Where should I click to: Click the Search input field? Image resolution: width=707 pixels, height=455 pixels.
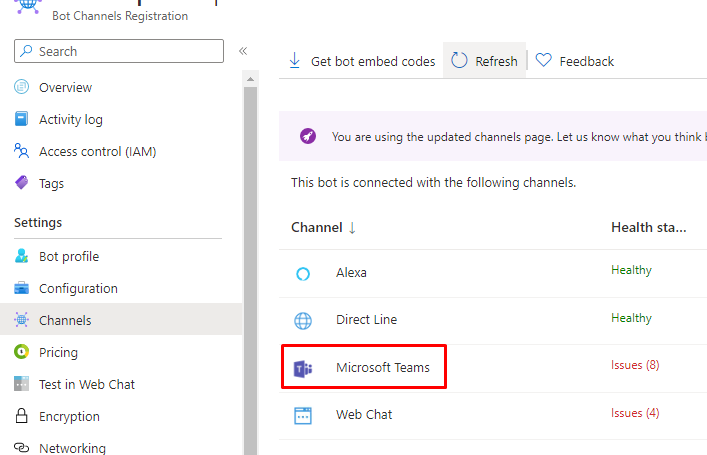point(119,51)
